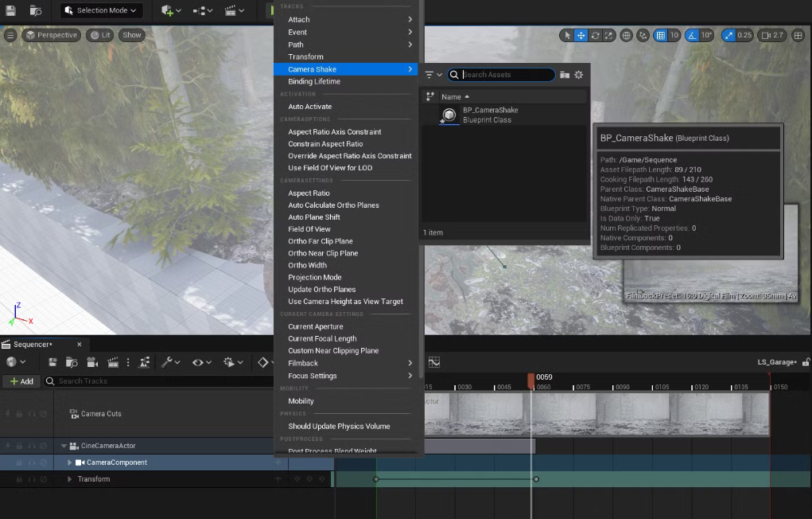The width and height of the screenshot is (812, 519).
Task: Open Sequencer eye view options dropdown
Action: click(x=201, y=362)
